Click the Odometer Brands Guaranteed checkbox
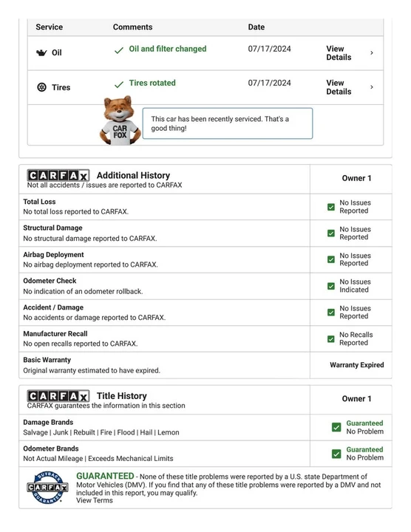Image resolution: width=411 pixels, height=532 pixels. (336, 454)
